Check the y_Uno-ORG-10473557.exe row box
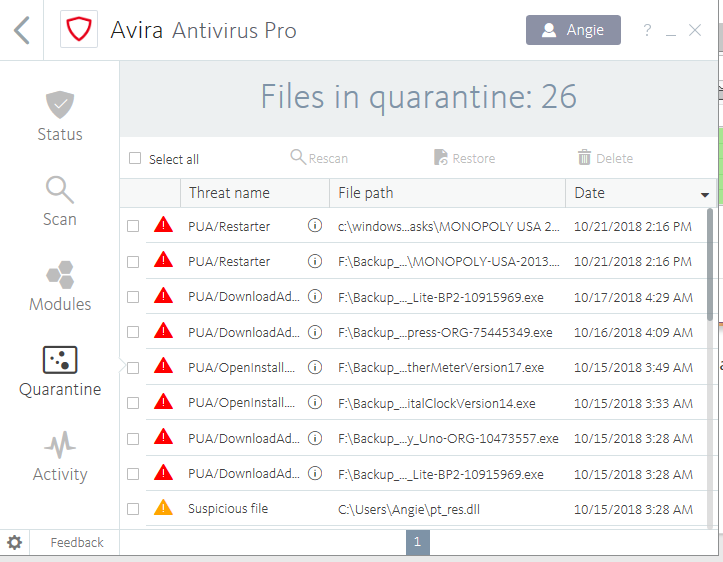This screenshot has height=562, width=723. pos(133,438)
